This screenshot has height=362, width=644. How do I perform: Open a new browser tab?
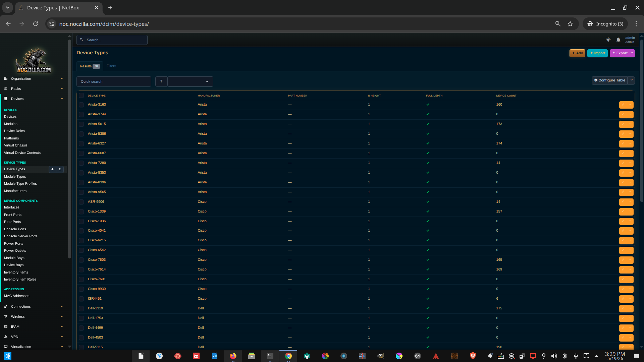tap(110, 8)
